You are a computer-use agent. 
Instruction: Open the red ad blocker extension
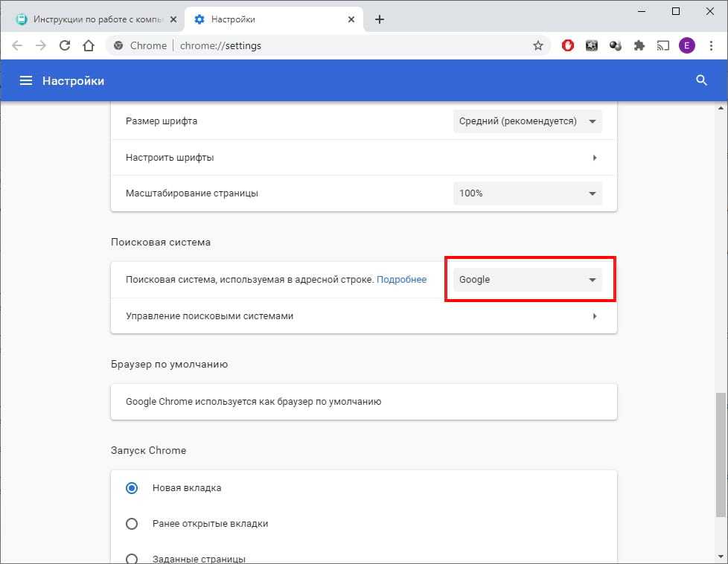[567, 45]
